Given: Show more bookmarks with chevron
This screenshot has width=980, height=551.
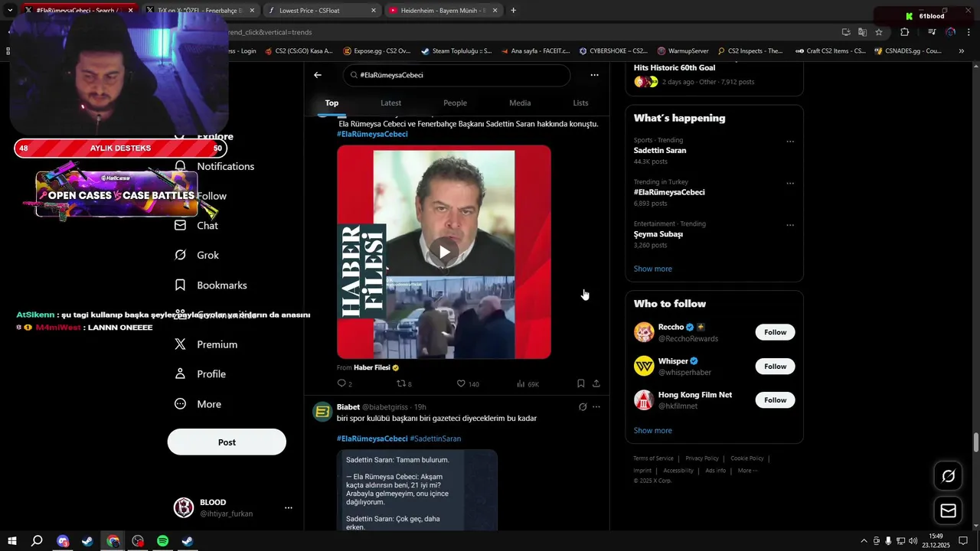Looking at the screenshot, I should [x=961, y=51].
